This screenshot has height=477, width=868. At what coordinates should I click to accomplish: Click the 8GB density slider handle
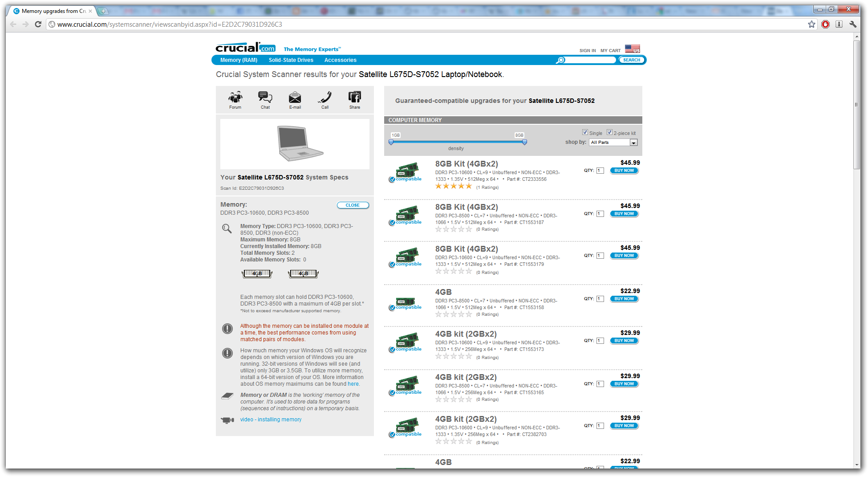pyautogui.click(x=524, y=142)
